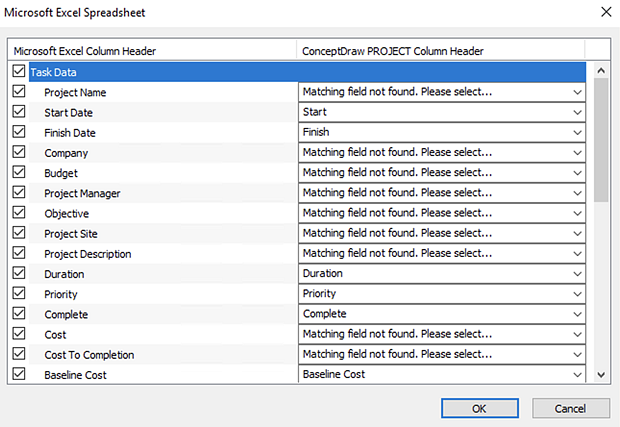The height and width of the screenshot is (427, 620).
Task: Open the Start Date mapping dropdown
Action: (442, 112)
